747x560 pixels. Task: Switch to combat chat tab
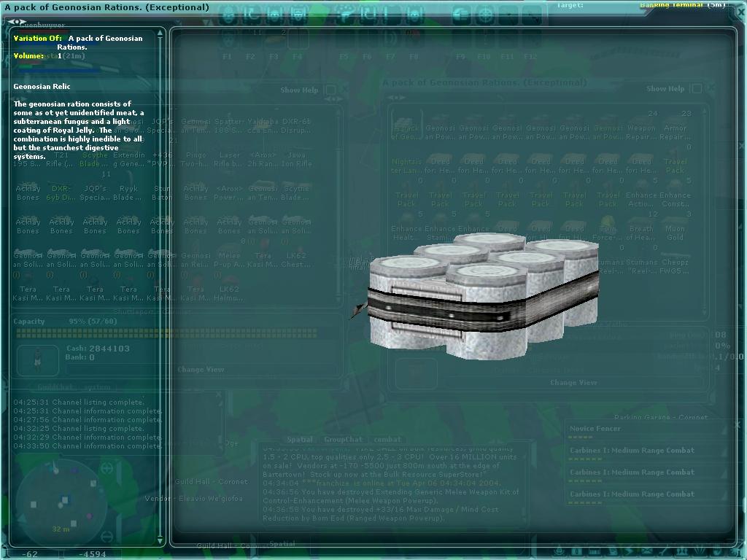387,440
